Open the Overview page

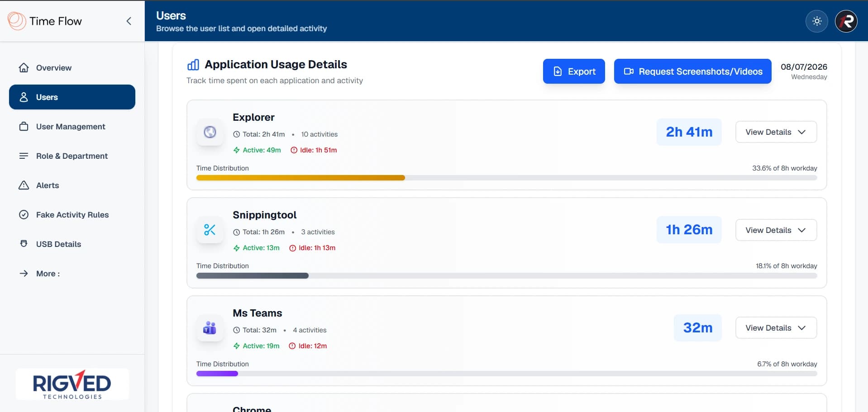pos(72,68)
